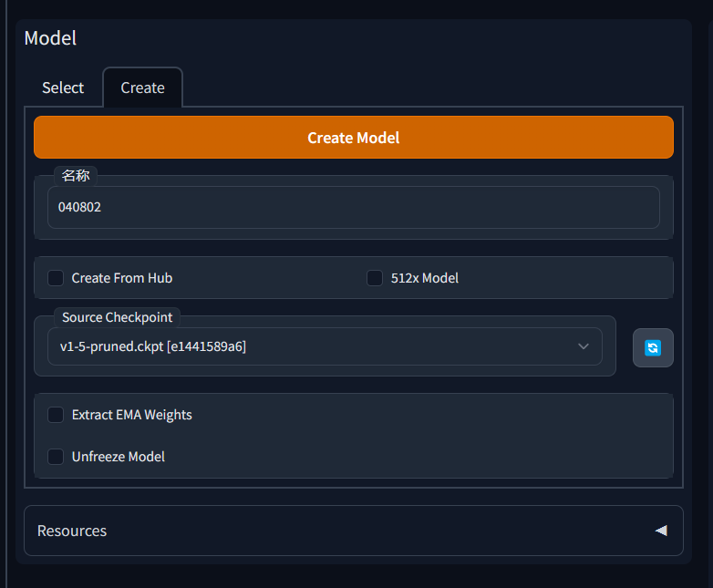This screenshot has height=588, width=713.
Task: Refresh the source checkpoint list
Action: click(x=653, y=348)
